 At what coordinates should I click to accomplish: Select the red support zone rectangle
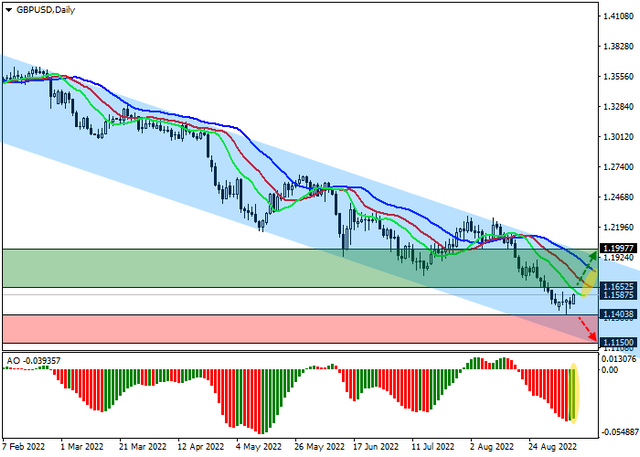coord(300,329)
